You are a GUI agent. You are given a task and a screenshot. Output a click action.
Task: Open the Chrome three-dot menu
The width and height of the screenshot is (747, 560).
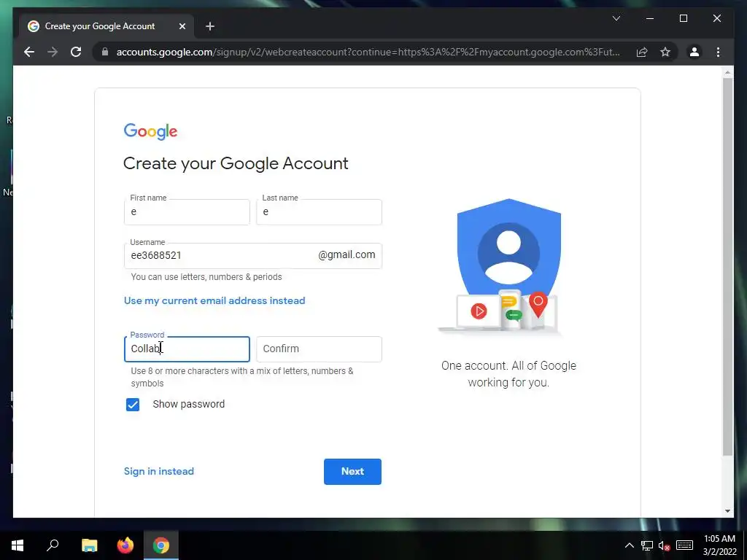[x=718, y=52]
